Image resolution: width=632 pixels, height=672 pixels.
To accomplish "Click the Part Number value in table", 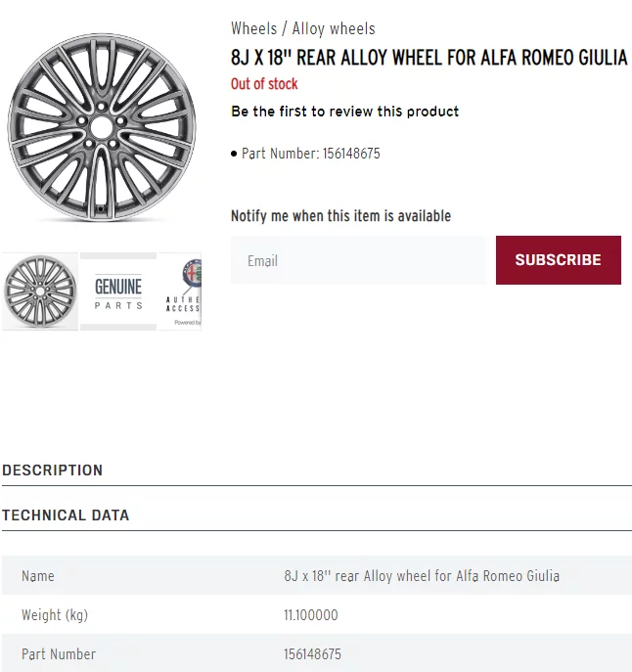I will 312,654.
